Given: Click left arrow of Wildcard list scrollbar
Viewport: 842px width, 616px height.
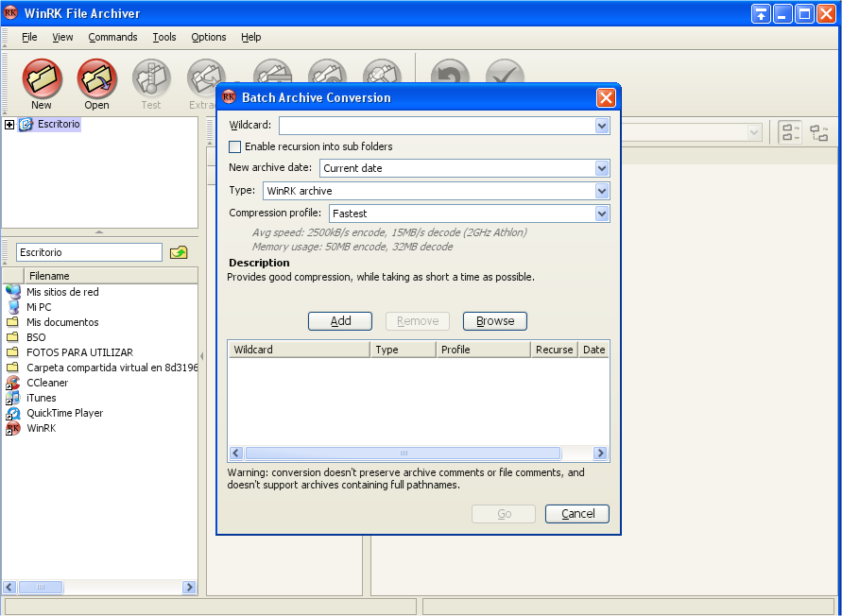Looking at the screenshot, I should click(x=236, y=453).
